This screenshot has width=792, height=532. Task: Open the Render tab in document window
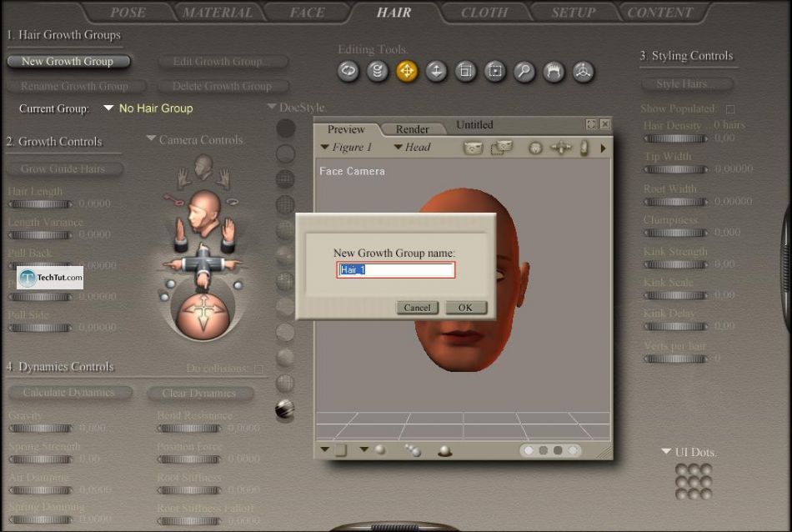tap(412, 129)
